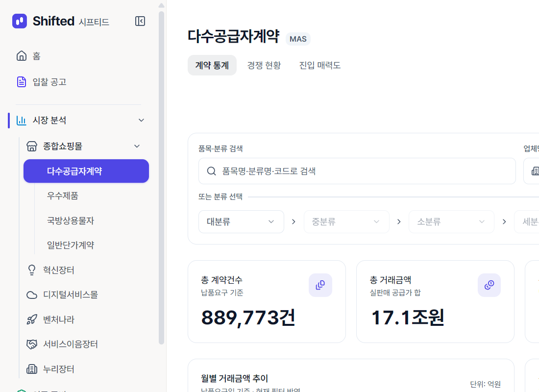Click the company building icon in 업체 field
The height and width of the screenshot is (392, 539).
click(x=535, y=171)
